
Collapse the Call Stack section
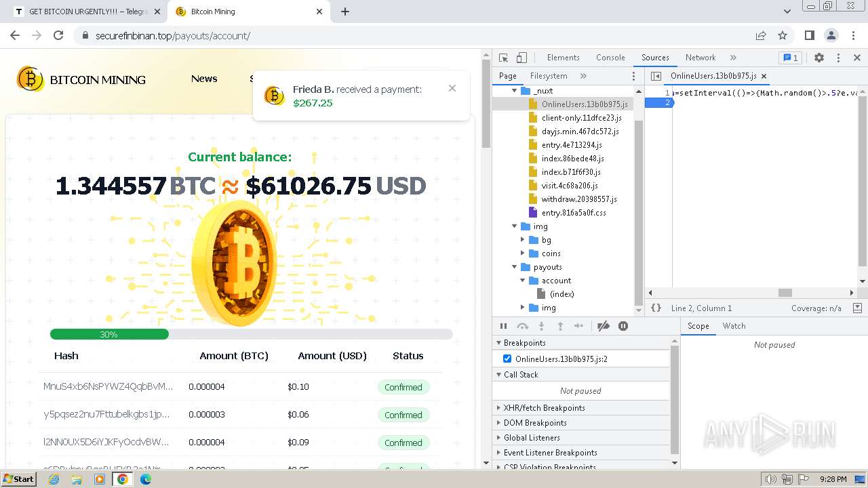coord(581,375)
